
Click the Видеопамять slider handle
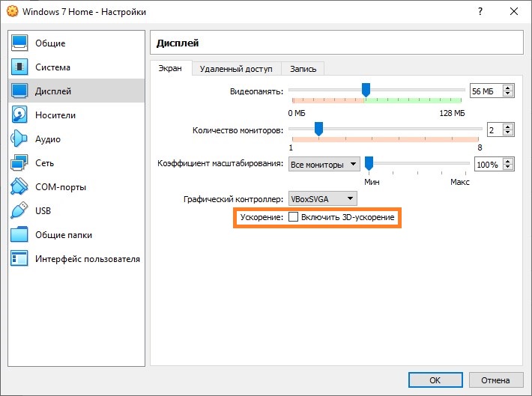click(366, 90)
